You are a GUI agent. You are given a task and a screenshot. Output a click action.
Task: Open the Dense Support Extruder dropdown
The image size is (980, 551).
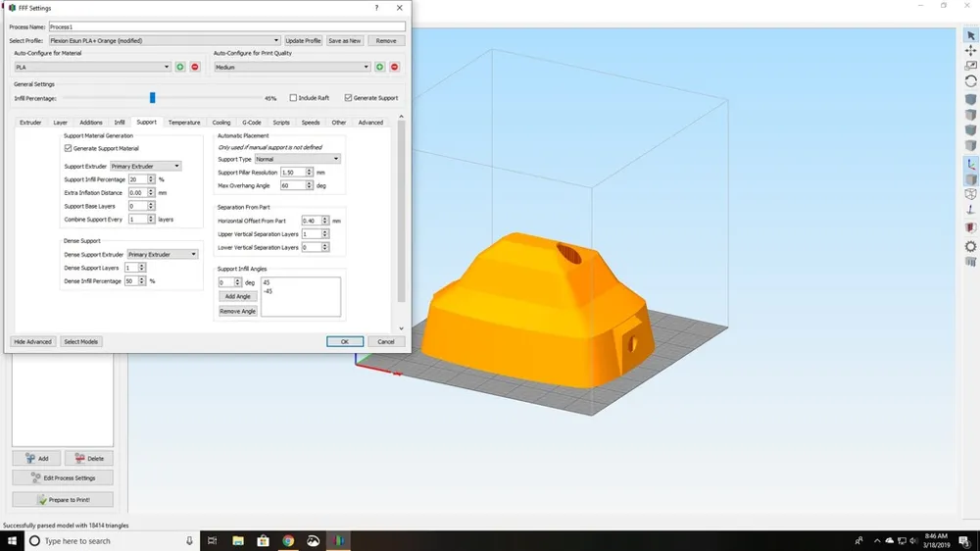pos(163,255)
